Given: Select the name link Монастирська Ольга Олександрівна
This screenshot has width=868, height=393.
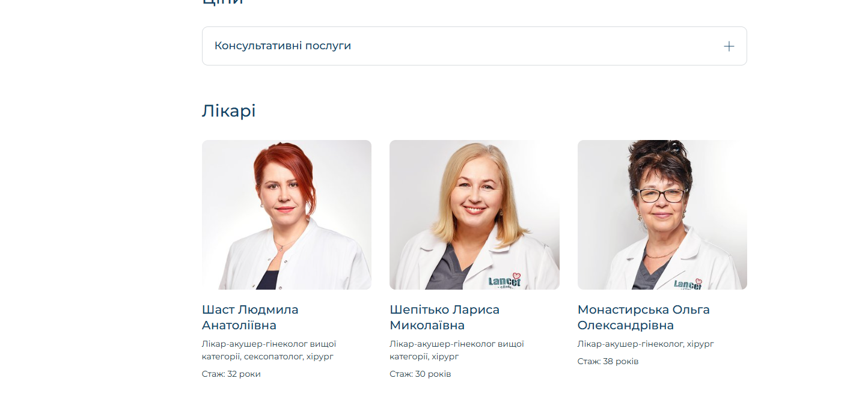Looking at the screenshot, I should [x=644, y=317].
